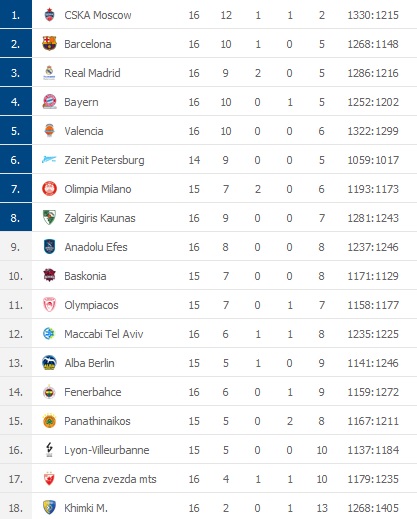Click the Olympiacos team name
This screenshot has width=417, height=519.
pyautogui.click(x=91, y=305)
